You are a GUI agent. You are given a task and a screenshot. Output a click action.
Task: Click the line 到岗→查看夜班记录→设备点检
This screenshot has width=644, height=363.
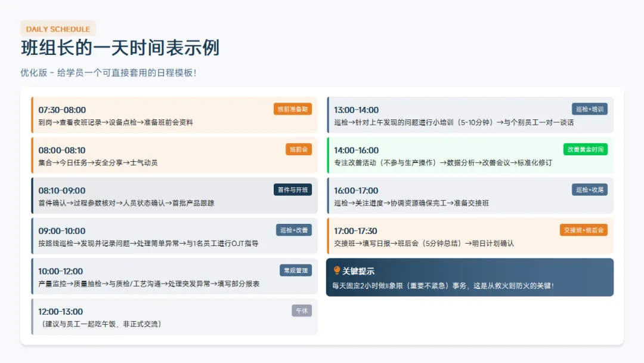click(116, 122)
